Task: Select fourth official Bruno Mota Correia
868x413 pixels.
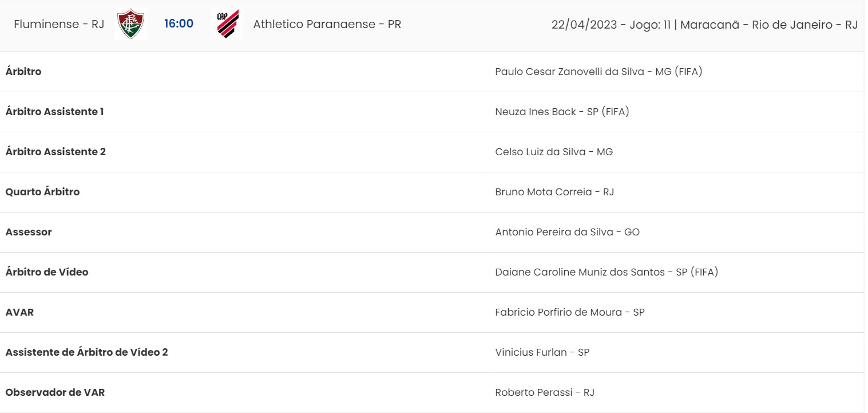Action: coord(554,192)
